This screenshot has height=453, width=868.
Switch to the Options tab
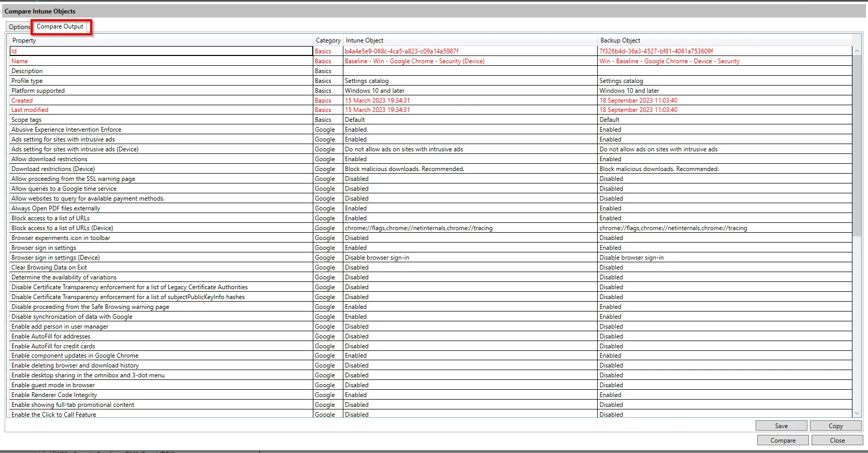(19, 27)
